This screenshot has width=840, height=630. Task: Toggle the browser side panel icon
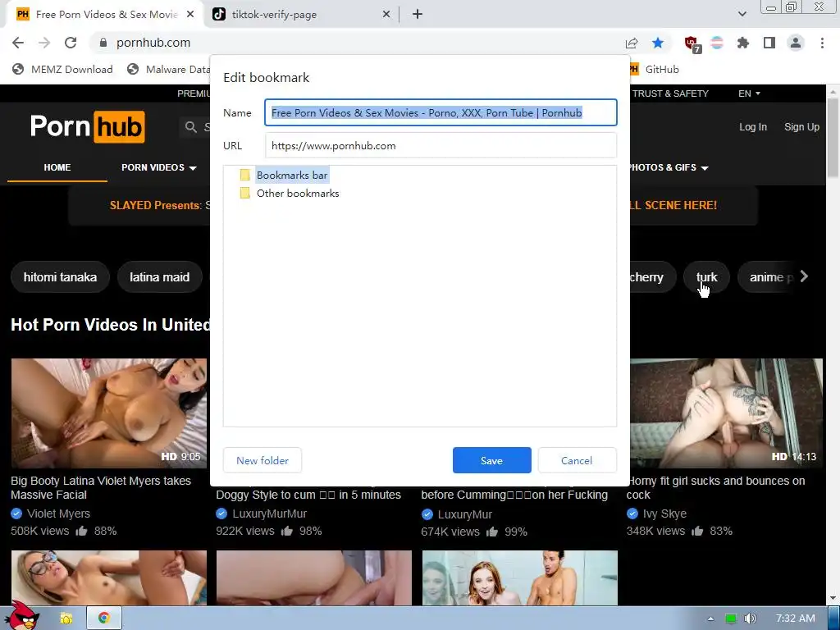769,43
